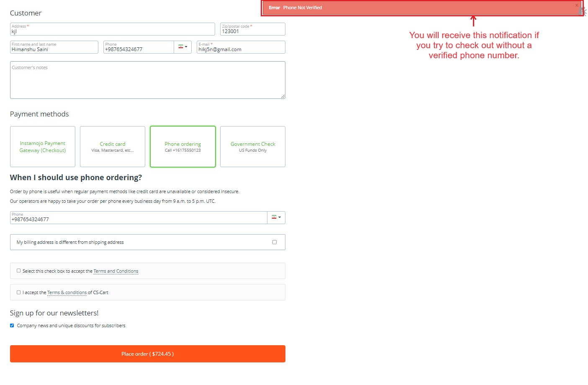Uncheck Company news newsletter subscription

point(12,326)
